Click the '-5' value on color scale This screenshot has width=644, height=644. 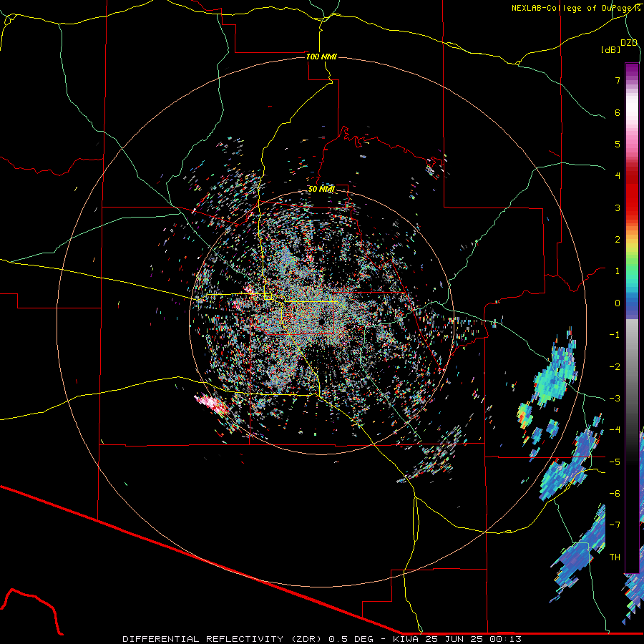pos(615,462)
